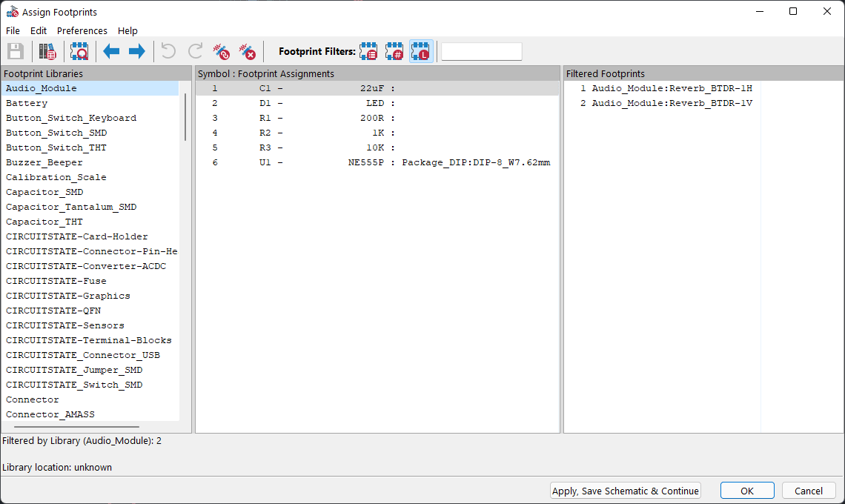Image resolution: width=845 pixels, height=504 pixels.
Task: Delete all footprint associations
Action: (248, 52)
